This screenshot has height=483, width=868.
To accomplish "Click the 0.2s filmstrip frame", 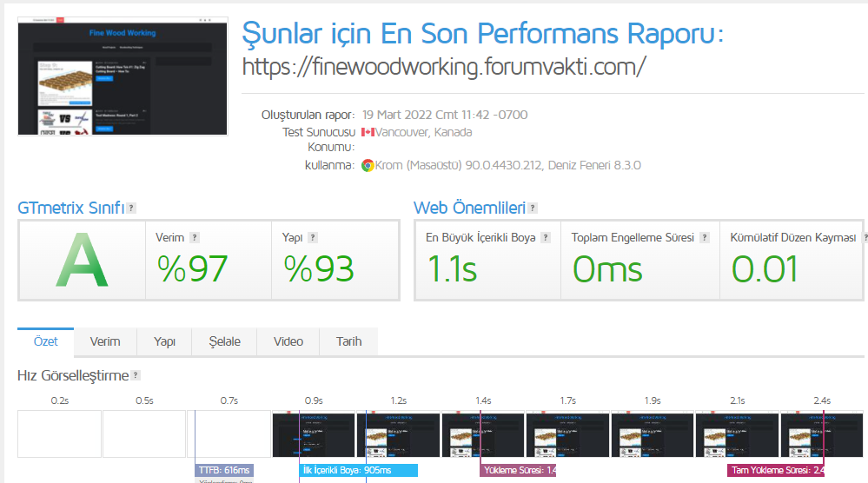I will [59, 433].
